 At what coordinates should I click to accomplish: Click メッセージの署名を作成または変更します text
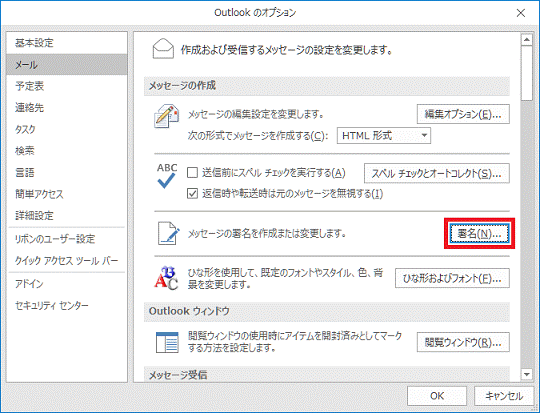(x=267, y=234)
